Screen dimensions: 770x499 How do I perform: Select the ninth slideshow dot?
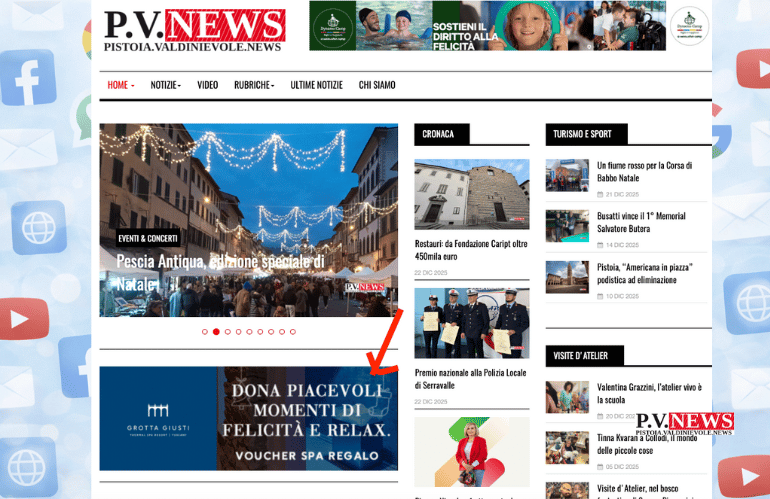[293, 332]
